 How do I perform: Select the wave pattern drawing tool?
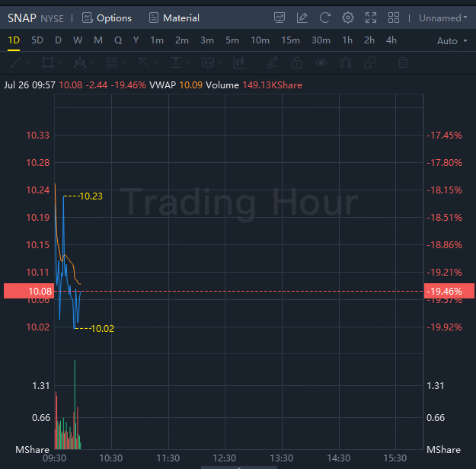79,62
